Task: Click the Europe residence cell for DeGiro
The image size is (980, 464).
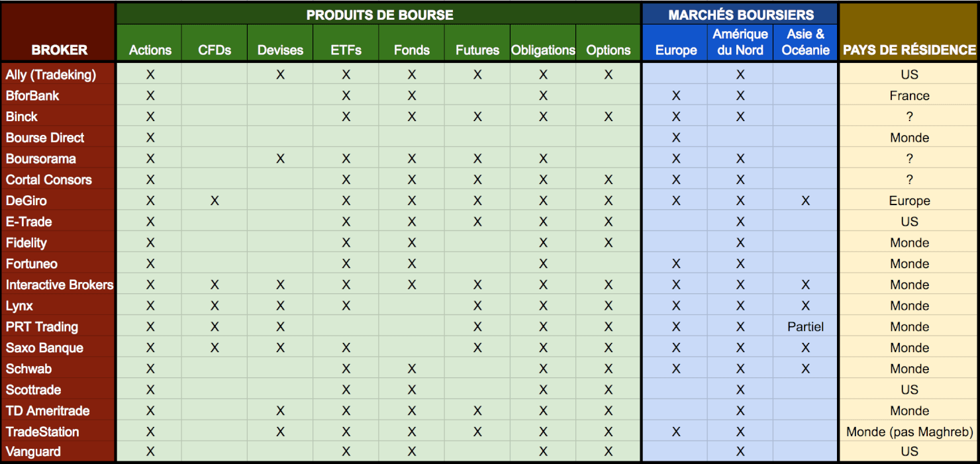Action: pyautogui.click(x=909, y=201)
